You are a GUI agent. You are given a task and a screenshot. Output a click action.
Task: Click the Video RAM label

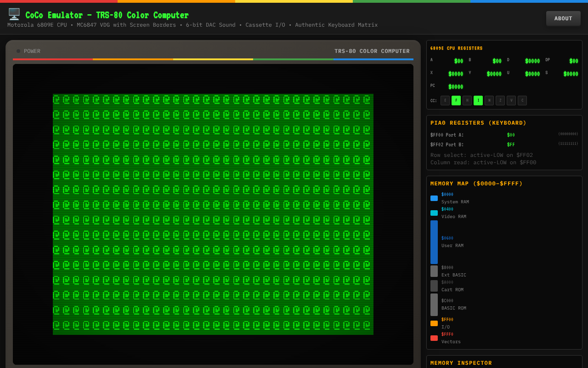pyautogui.click(x=454, y=217)
